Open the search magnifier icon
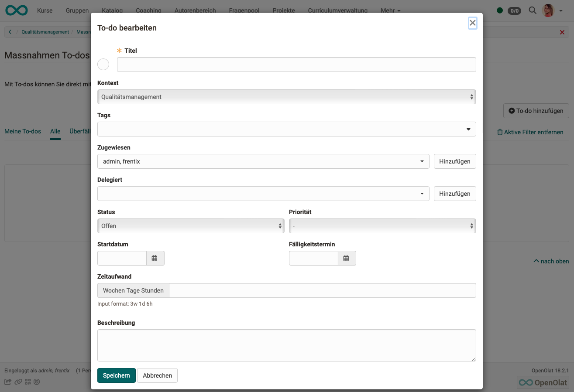The width and height of the screenshot is (574, 392). [533, 10]
